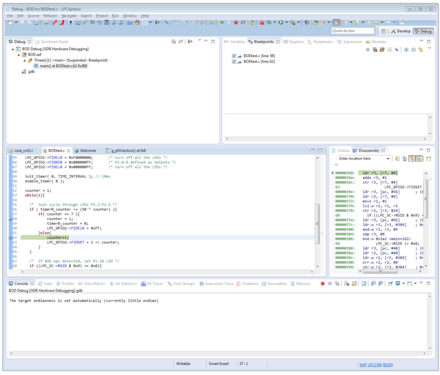This screenshot has height=375, width=440.
Task: Click the Debug view tab icon
Action: coord(11,42)
